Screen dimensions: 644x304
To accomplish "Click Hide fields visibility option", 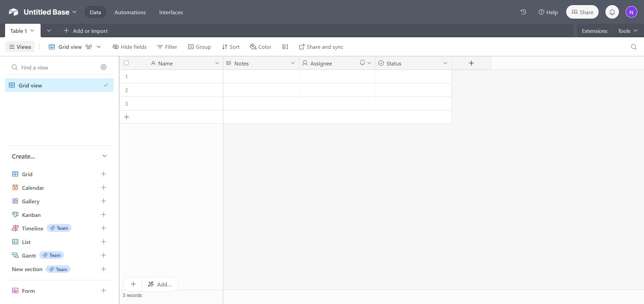I will 130,47.
